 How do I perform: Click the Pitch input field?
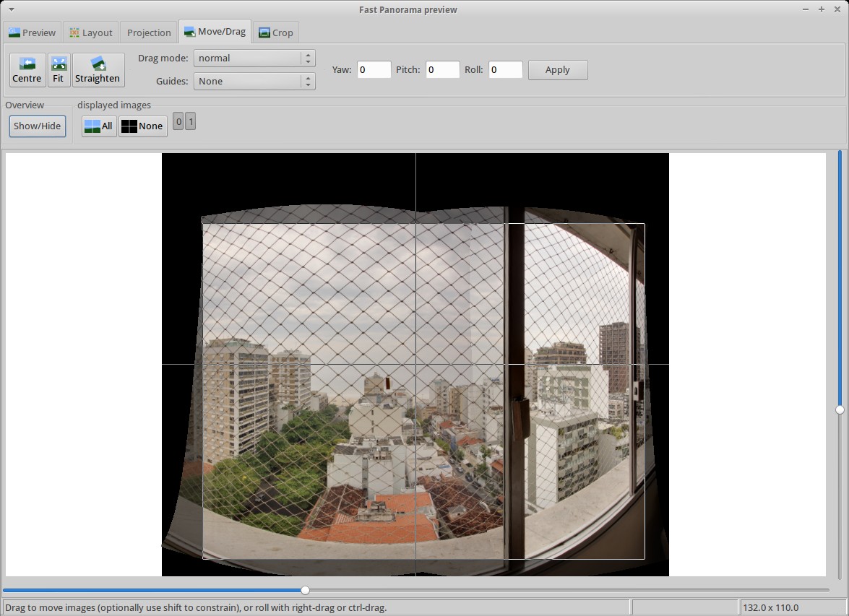coord(442,70)
